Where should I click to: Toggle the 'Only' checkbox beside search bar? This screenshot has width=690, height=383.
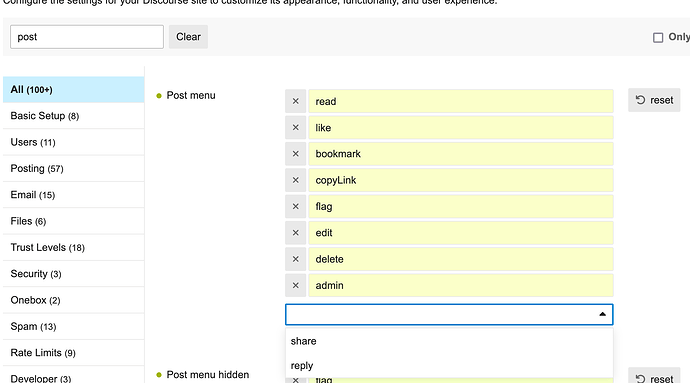(x=658, y=37)
